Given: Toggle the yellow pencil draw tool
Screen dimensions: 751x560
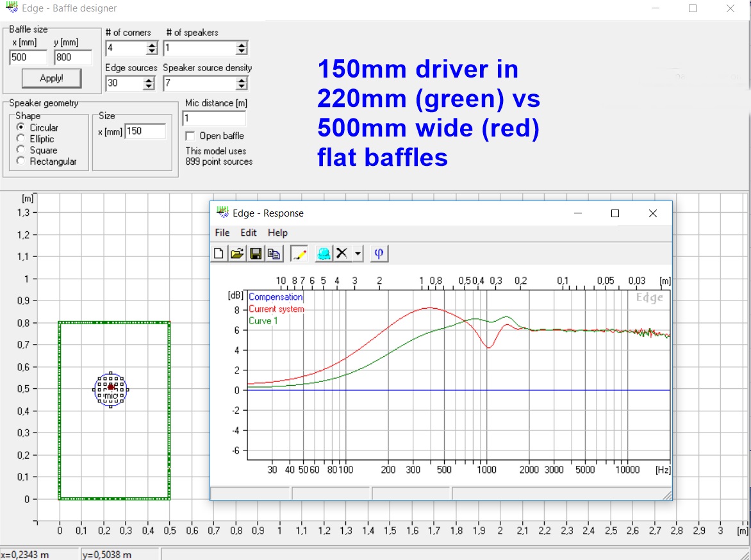Looking at the screenshot, I should point(299,254).
